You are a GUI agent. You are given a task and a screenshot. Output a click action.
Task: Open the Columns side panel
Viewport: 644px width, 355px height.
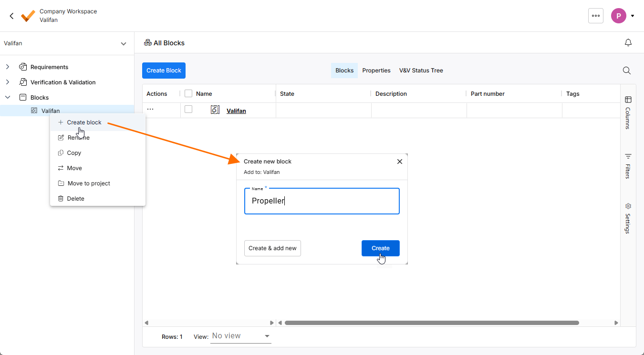tap(628, 112)
